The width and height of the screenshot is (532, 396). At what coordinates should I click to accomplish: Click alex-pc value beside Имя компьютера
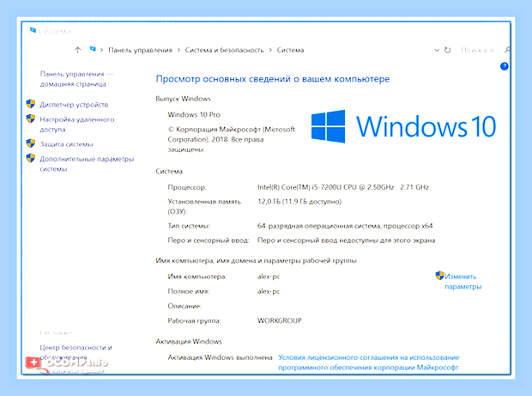coord(269,277)
